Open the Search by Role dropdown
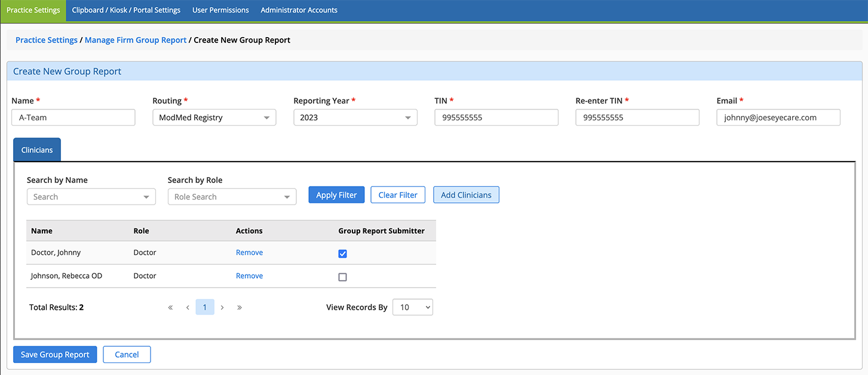 [232, 197]
